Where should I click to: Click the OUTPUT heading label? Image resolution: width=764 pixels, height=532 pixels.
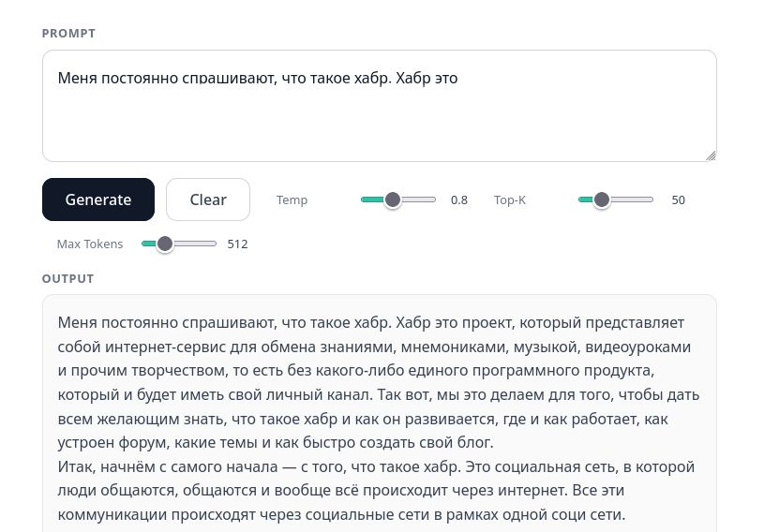(67, 278)
